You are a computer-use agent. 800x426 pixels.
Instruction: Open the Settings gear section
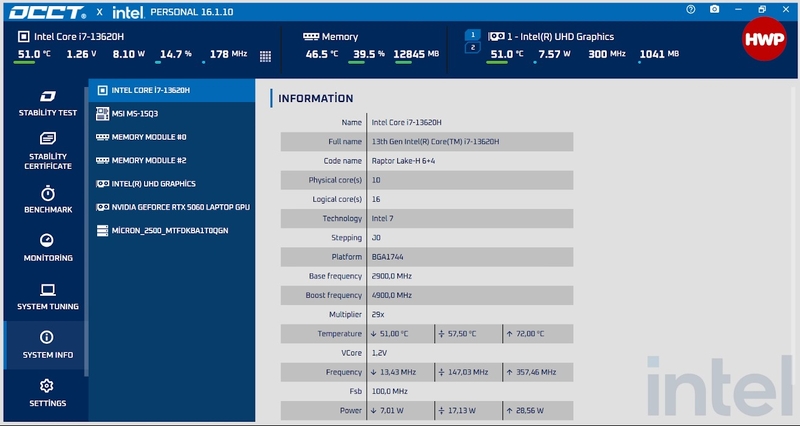tap(47, 393)
